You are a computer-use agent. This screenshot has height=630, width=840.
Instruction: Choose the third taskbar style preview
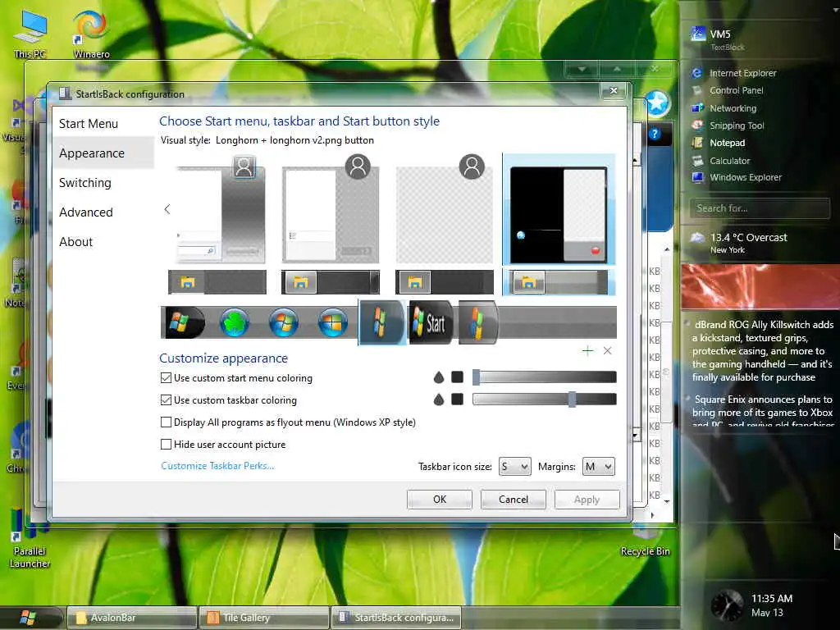[x=444, y=282]
